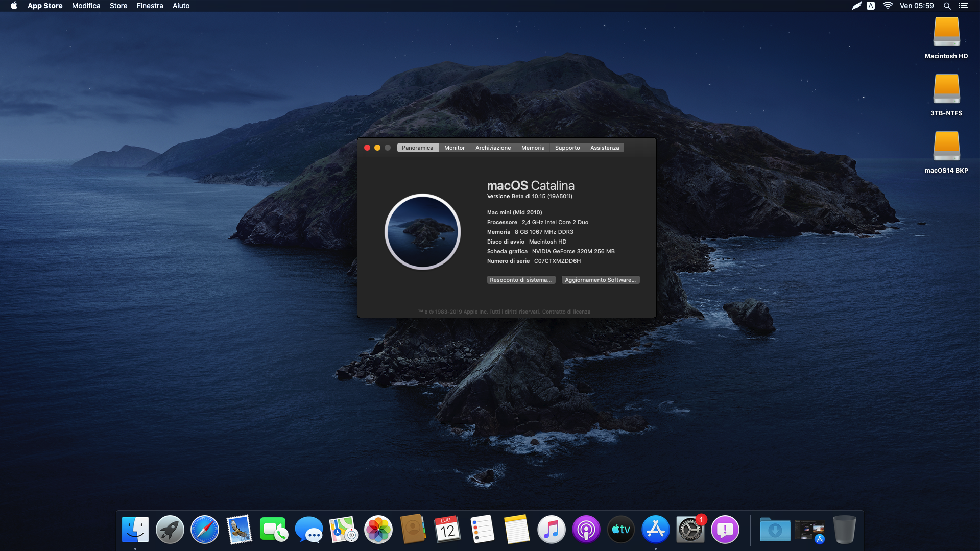Open the Finestra menu
980x551 pixels.
pos(150,6)
